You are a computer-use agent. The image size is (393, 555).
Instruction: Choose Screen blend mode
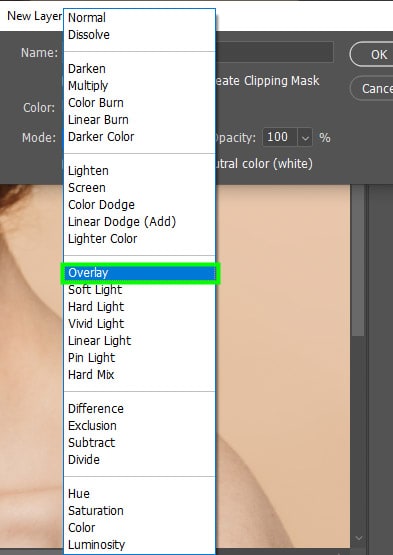139,188
